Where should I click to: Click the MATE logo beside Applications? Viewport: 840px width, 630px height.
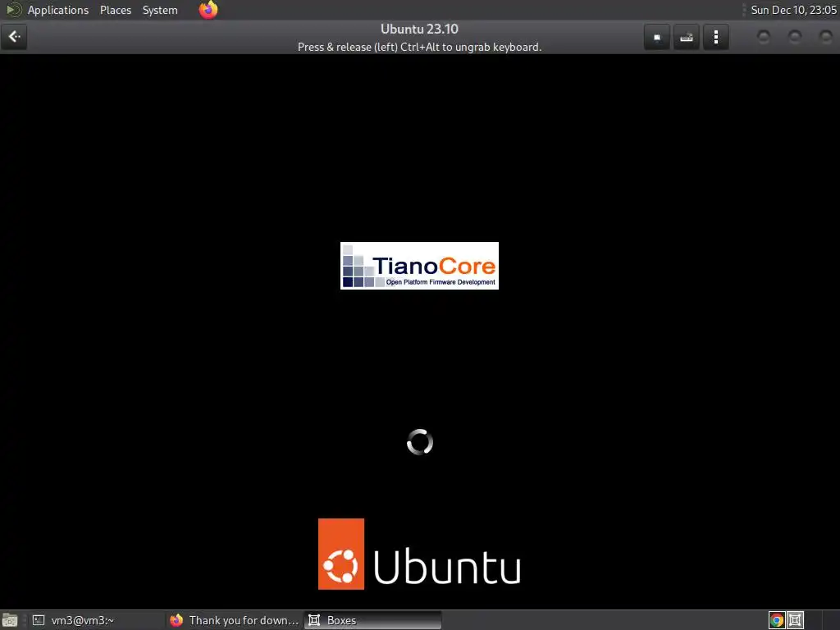(13, 10)
